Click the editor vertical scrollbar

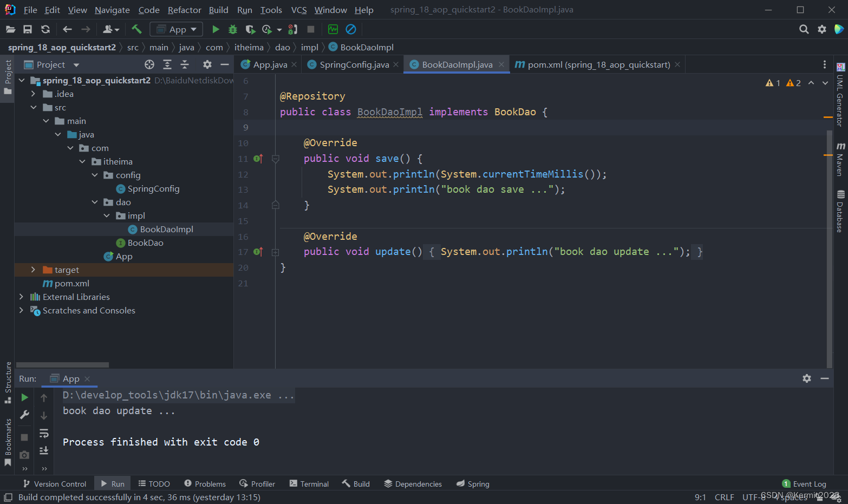pos(829,249)
